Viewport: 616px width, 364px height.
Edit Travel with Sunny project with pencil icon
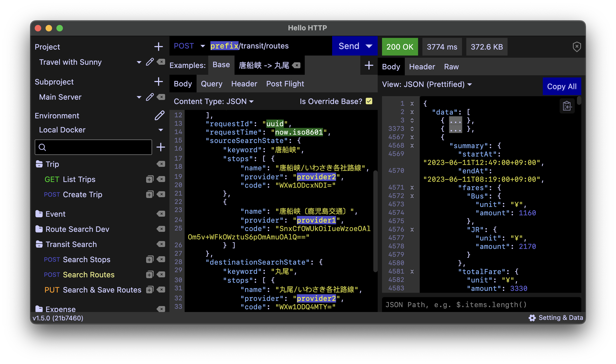150,62
